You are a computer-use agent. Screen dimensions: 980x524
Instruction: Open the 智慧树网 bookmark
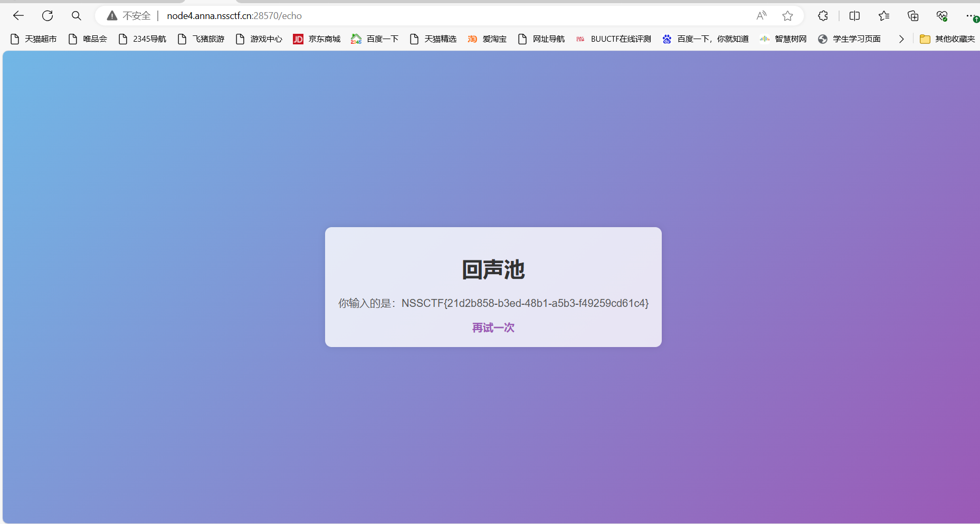(783, 39)
